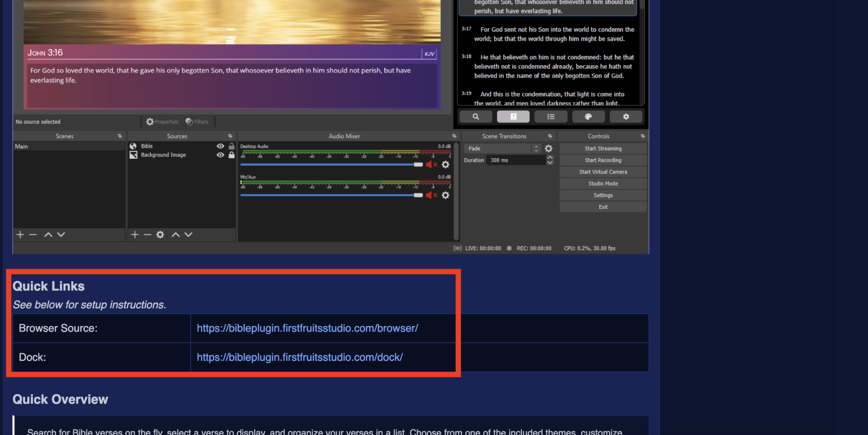Add a new source with plus icon

click(135, 234)
